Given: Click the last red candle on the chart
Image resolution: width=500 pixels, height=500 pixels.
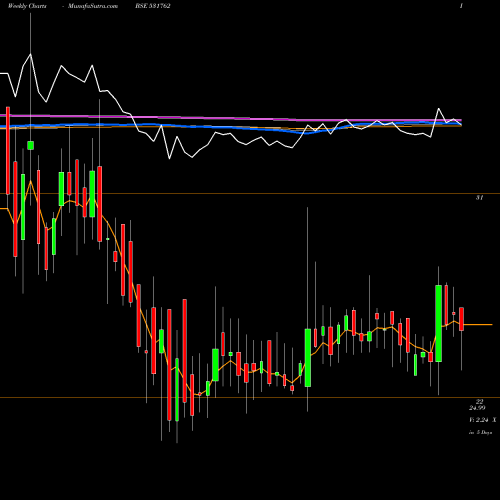Looking at the screenshot, I should (461, 319).
